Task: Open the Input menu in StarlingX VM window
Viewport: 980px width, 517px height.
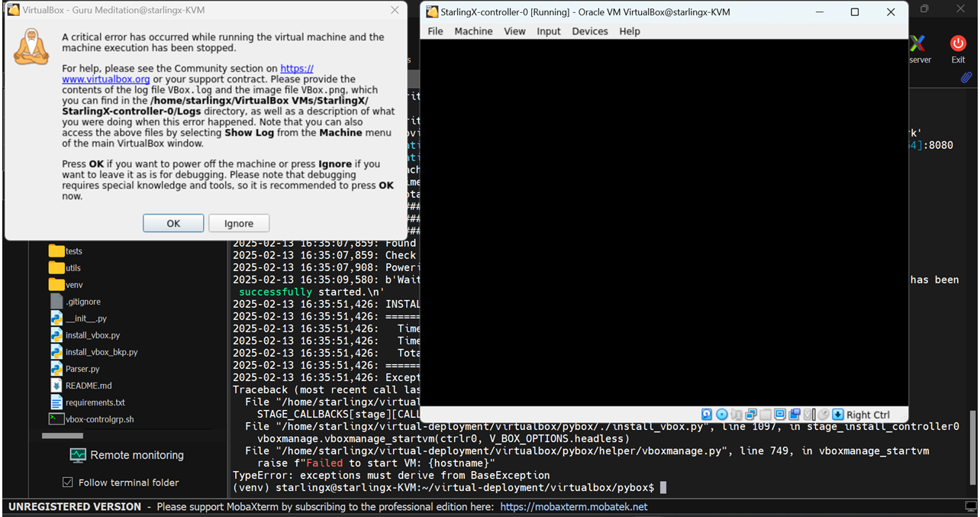Action: pos(549,31)
